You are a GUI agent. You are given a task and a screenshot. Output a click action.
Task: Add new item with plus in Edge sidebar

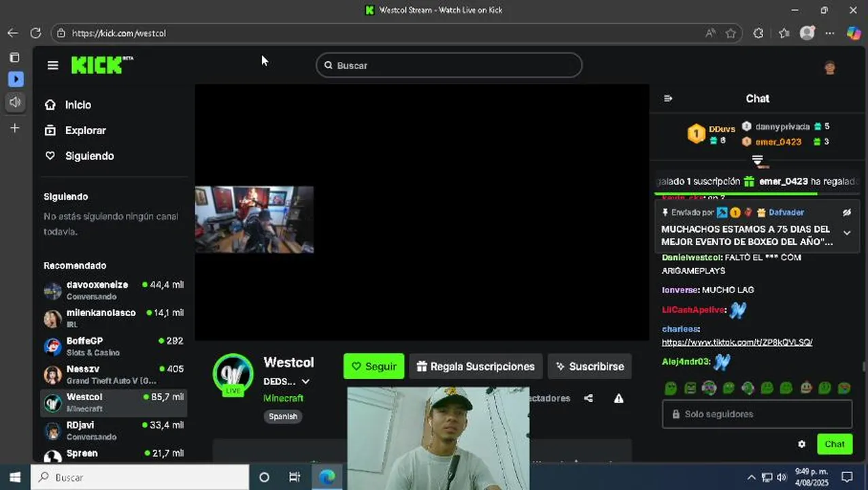[15, 128]
